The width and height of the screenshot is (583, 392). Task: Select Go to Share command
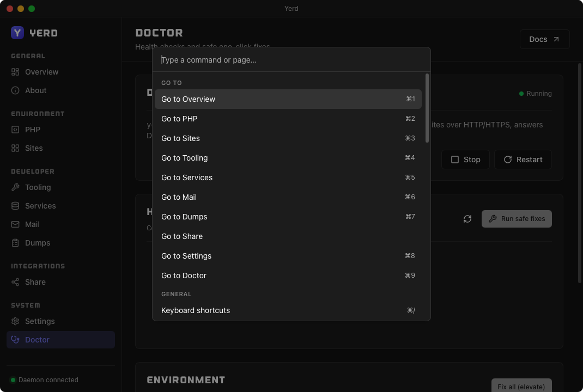click(288, 237)
